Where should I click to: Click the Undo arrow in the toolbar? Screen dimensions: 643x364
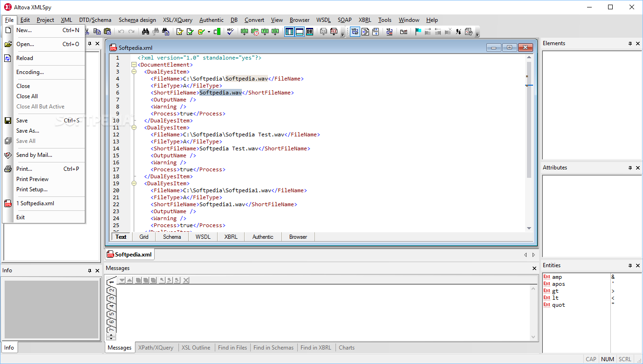pyautogui.click(x=121, y=32)
